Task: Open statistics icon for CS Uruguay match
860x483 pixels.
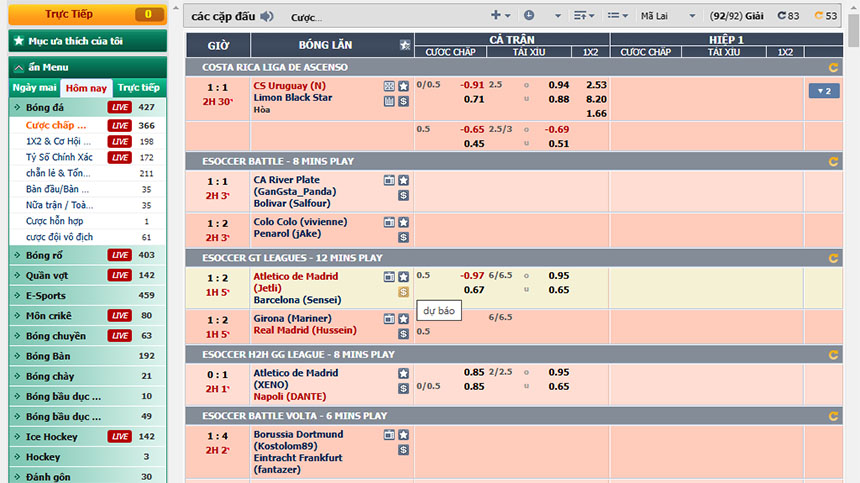Action: (x=389, y=101)
